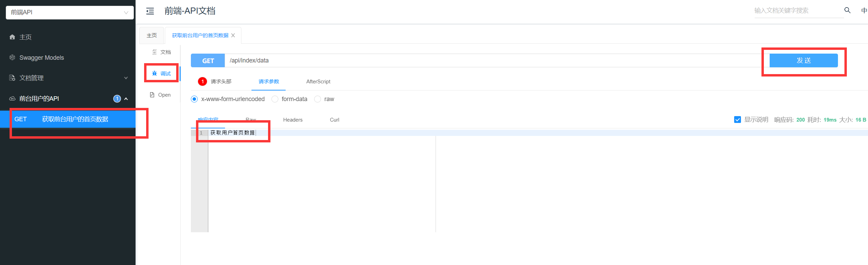The height and width of the screenshot is (265, 868).
Task: Click the 文档管理 document icon
Action: 12,78
